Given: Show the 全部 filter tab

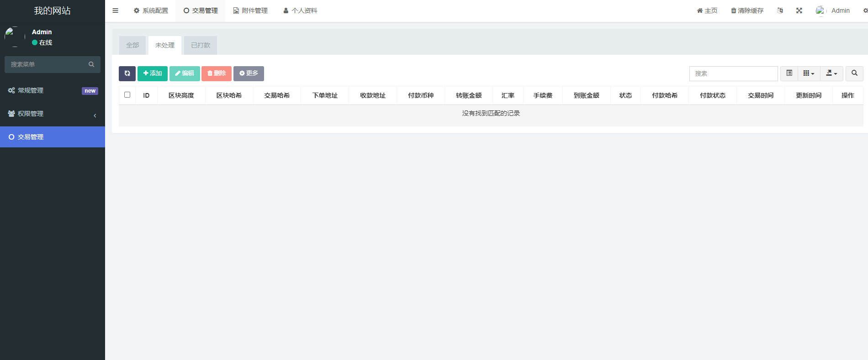Looking at the screenshot, I should tap(132, 45).
